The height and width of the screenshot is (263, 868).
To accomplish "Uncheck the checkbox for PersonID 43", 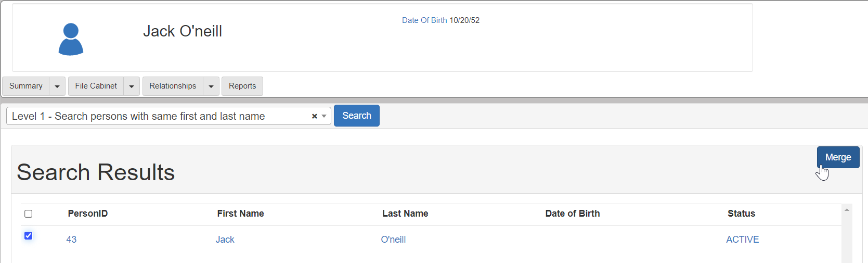I will coord(29,235).
